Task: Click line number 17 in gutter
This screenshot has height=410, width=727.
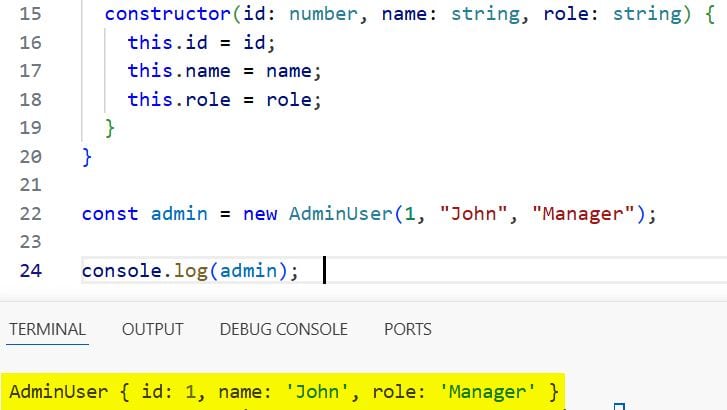Action: click(31, 71)
